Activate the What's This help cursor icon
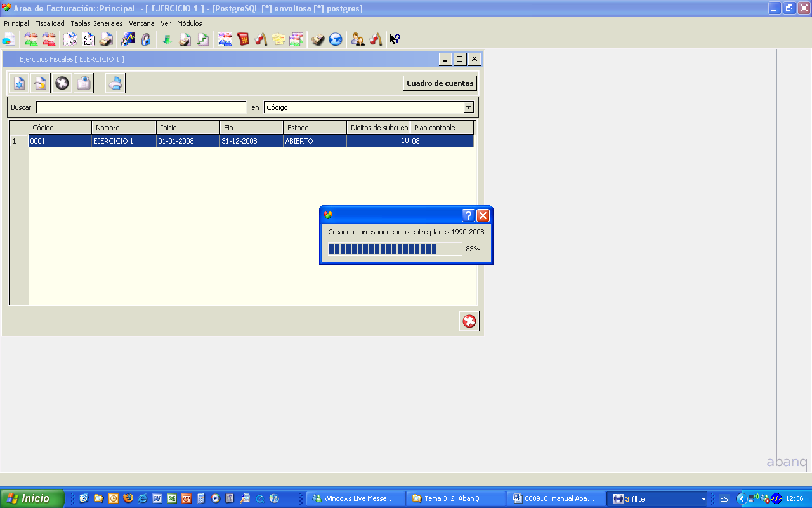Viewport: 812px width, 508px height. point(395,39)
